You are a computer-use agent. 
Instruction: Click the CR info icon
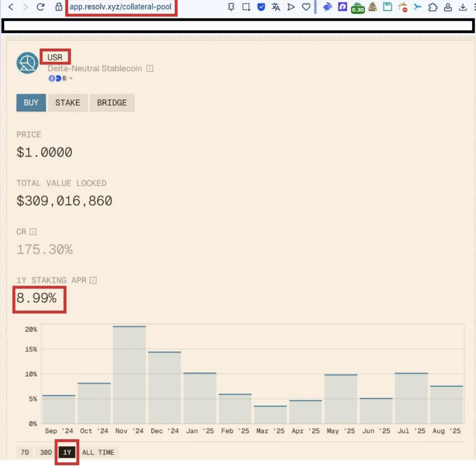33,232
